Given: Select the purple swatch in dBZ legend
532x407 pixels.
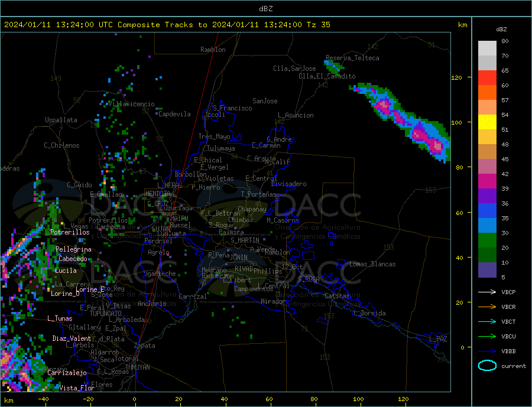Looking at the screenshot, I should coord(487,196).
